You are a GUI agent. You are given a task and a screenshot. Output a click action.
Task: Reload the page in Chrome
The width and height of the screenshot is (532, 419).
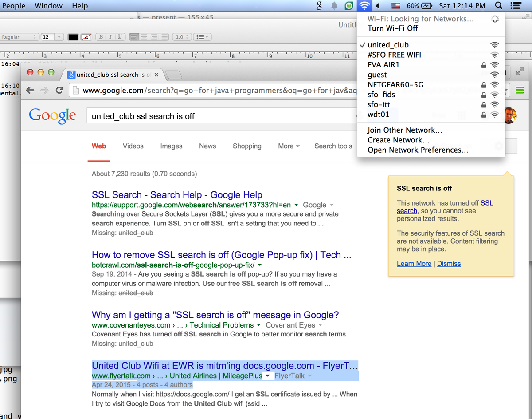coord(59,90)
